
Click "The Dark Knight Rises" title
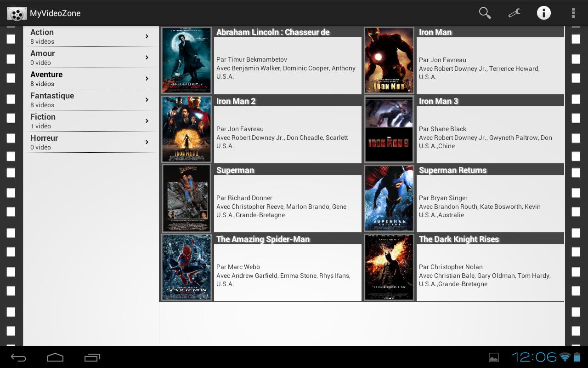click(x=458, y=239)
